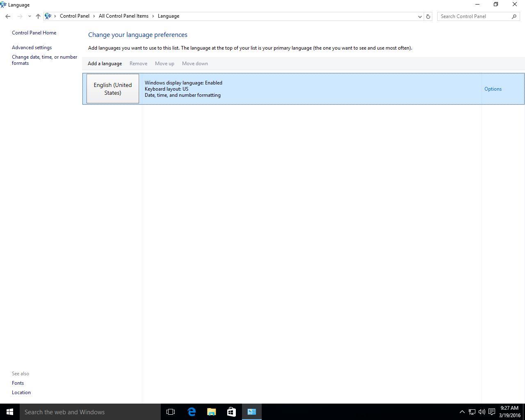The width and height of the screenshot is (525, 420).
Task: Open the Fonts link under See also
Action: pos(18,383)
